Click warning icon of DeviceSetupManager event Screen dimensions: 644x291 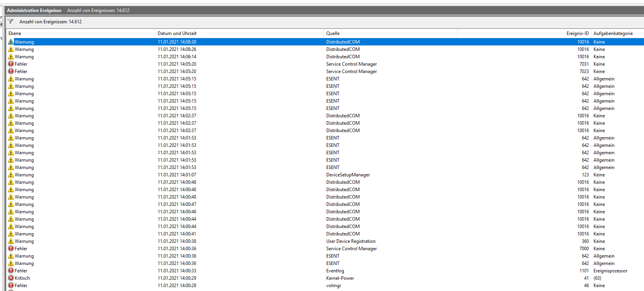click(x=11, y=174)
